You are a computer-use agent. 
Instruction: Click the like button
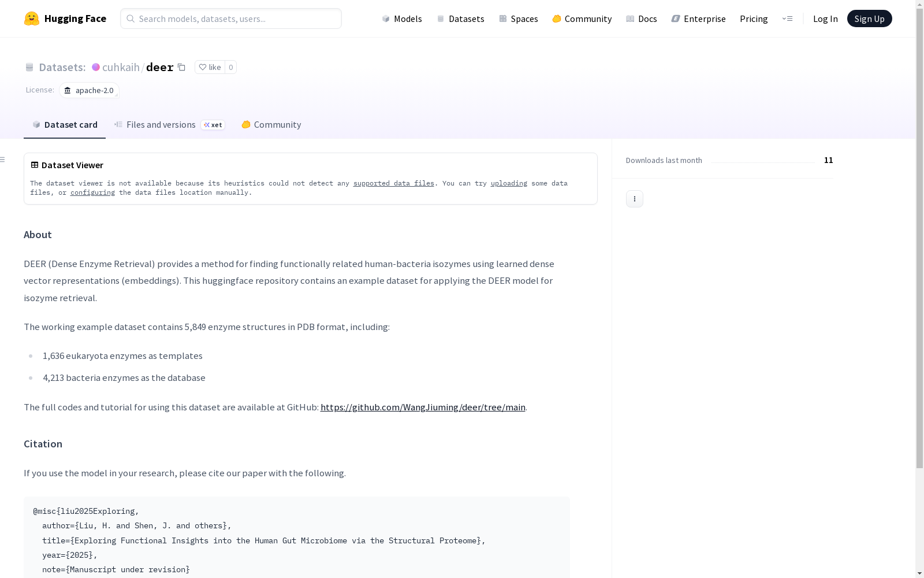210,67
